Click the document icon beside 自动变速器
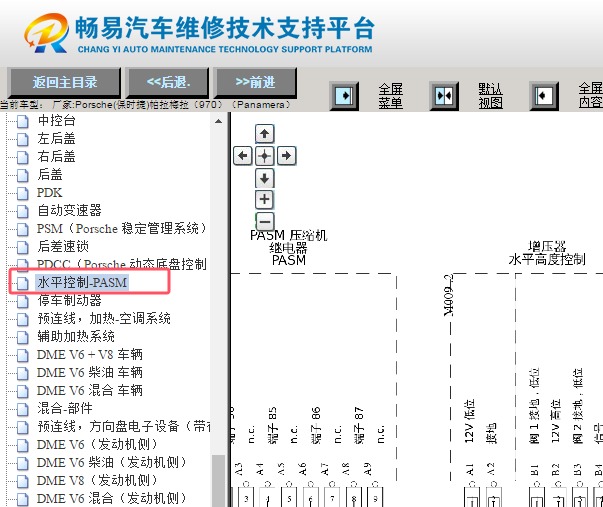Image resolution: width=603 pixels, height=507 pixels. pyautogui.click(x=23, y=211)
